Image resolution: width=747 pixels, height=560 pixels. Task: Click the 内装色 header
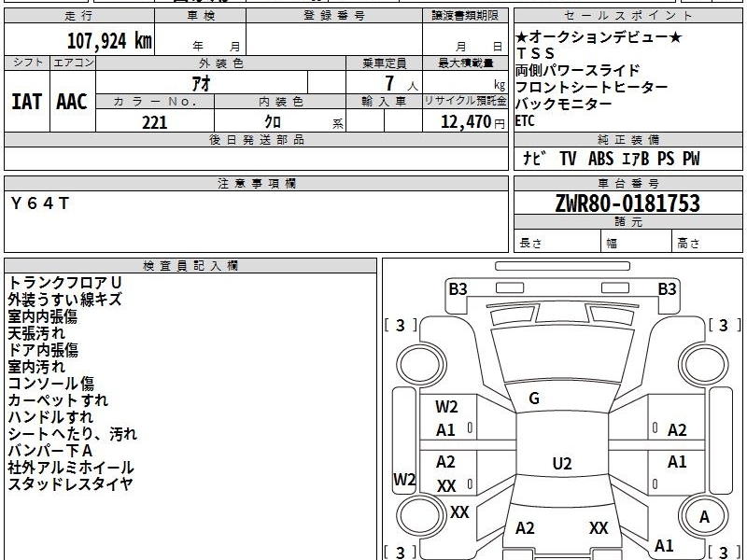[280, 102]
